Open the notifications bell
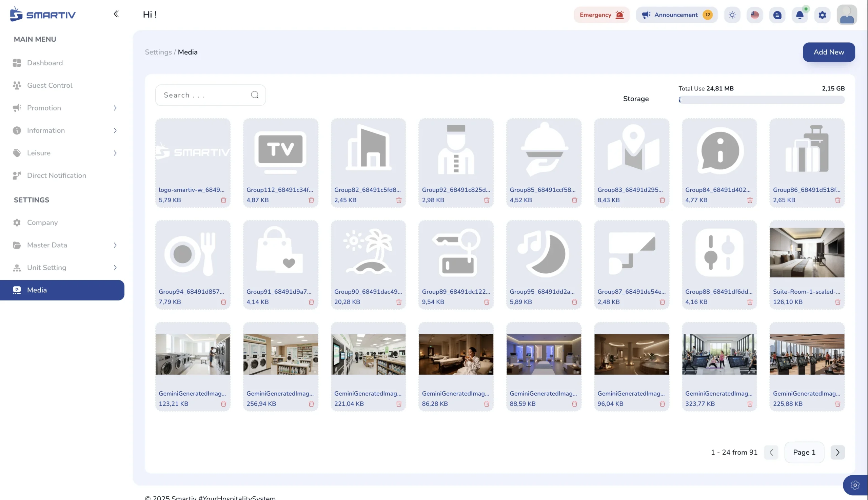Image resolution: width=868 pixels, height=500 pixels. [x=800, y=15]
